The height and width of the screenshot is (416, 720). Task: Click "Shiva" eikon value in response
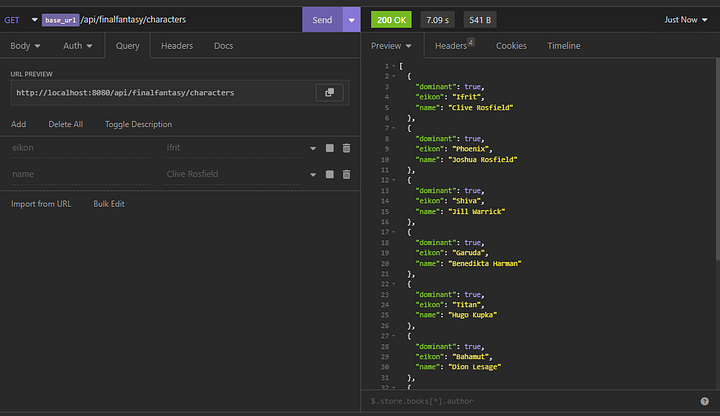[x=467, y=201]
